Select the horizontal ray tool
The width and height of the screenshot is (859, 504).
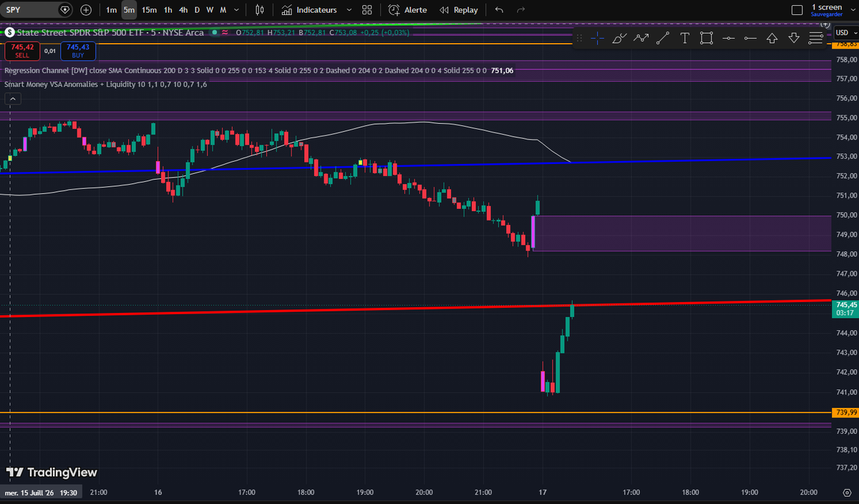[750, 38]
